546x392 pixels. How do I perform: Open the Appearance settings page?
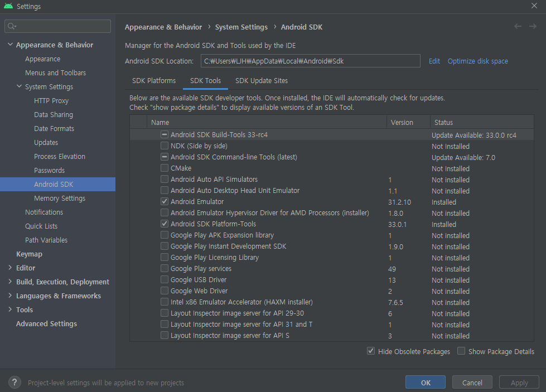(42, 59)
